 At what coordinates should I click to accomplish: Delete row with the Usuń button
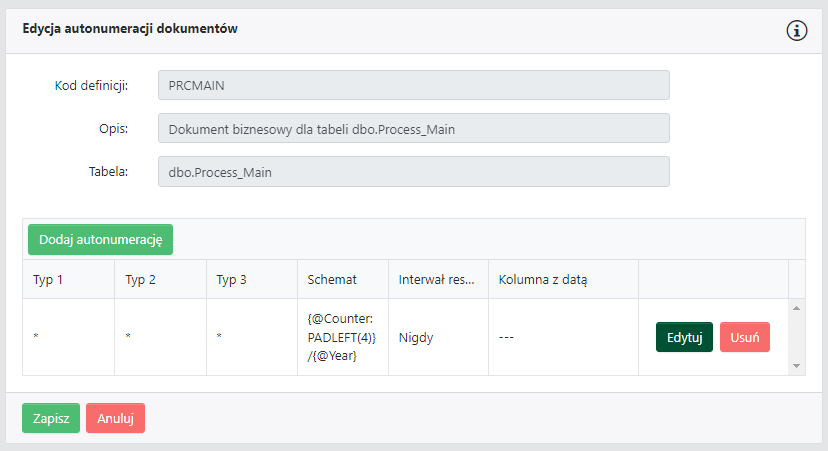coord(744,337)
